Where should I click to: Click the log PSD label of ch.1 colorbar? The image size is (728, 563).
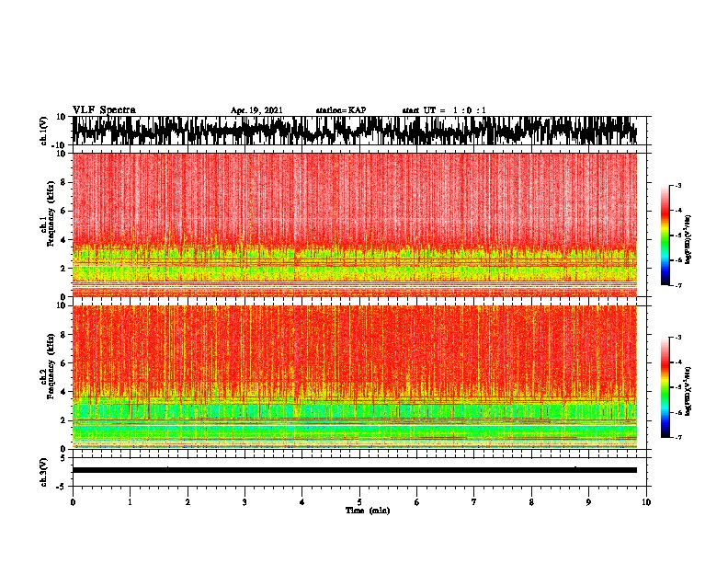click(688, 240)
